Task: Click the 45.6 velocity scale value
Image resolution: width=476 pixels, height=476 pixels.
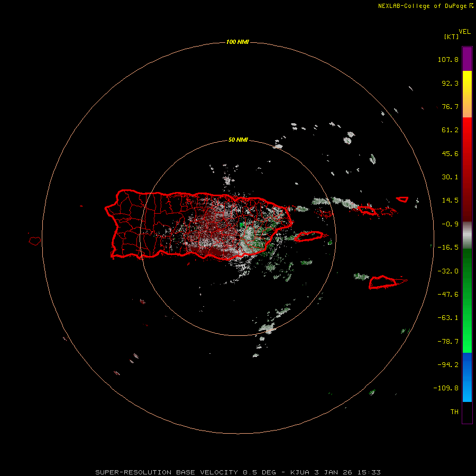Action: pyautogui.click(x=450, y=154)
